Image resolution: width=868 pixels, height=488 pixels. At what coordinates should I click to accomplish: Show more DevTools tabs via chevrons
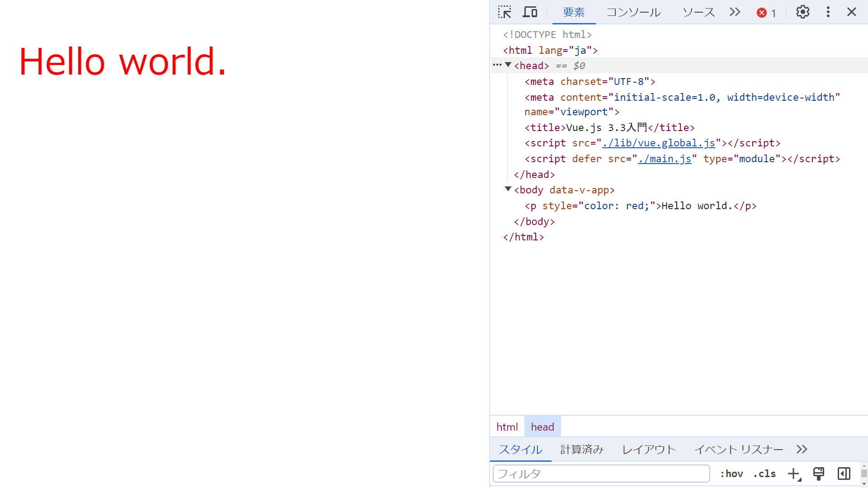coord(735,12)
